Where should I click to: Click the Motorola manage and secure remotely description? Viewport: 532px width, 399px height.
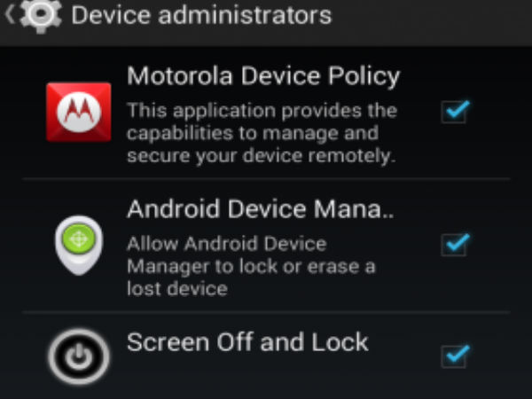(262, 133)
